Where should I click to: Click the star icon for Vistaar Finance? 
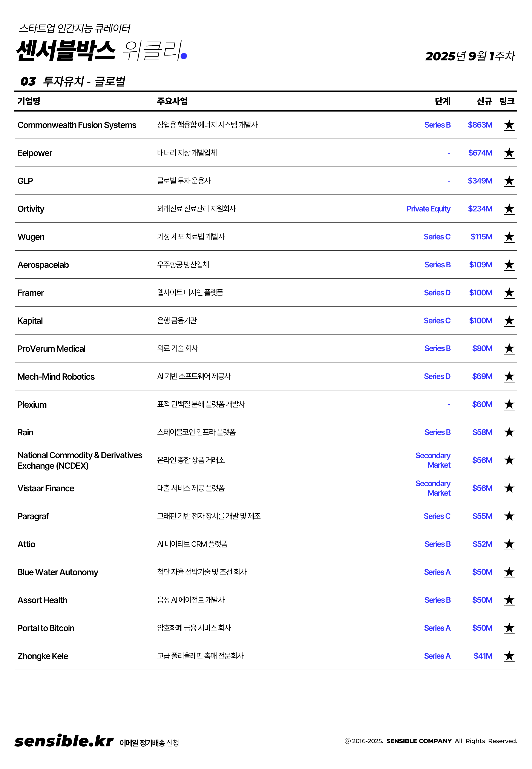(509, 489)
